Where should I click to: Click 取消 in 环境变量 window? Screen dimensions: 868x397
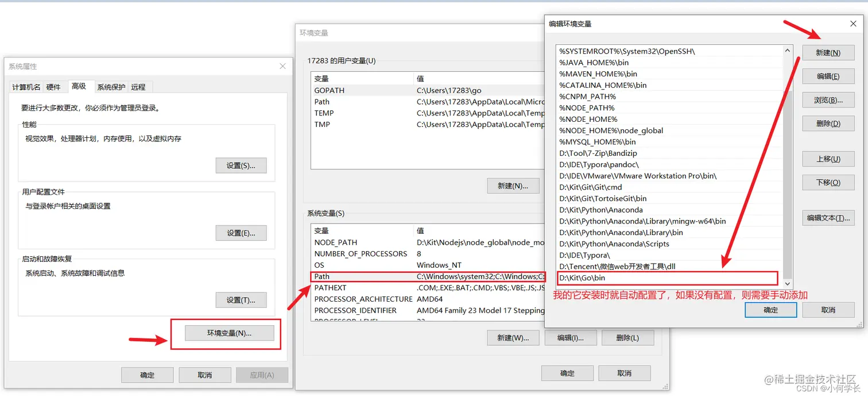625,373
